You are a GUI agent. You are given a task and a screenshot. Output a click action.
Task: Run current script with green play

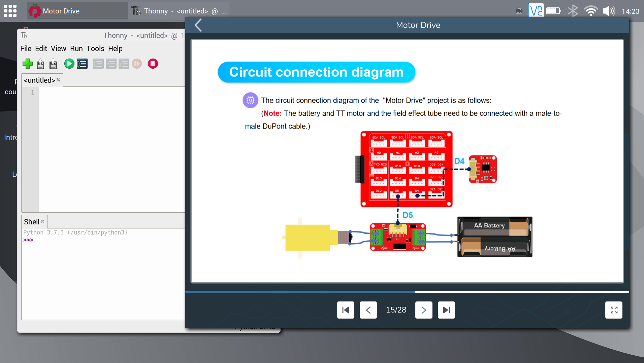pos(69,64)
